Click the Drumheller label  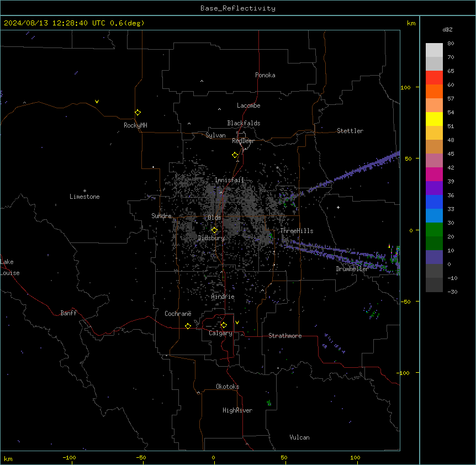tap(352, 269)
